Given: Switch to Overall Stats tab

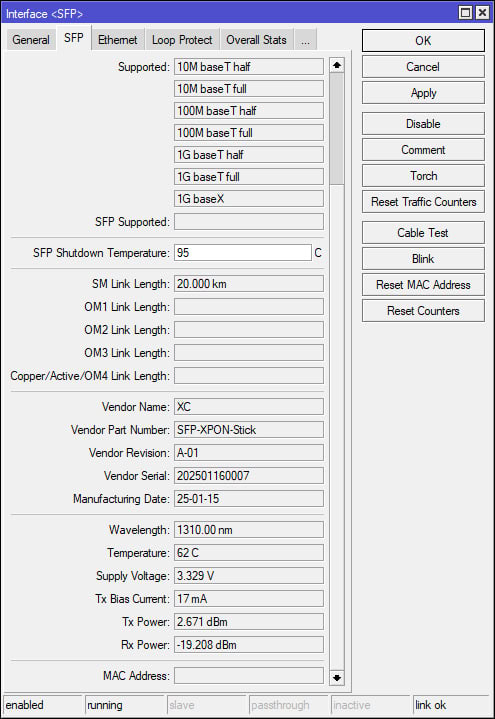Looking at the screenshot, I should click(x=256, y=40).
